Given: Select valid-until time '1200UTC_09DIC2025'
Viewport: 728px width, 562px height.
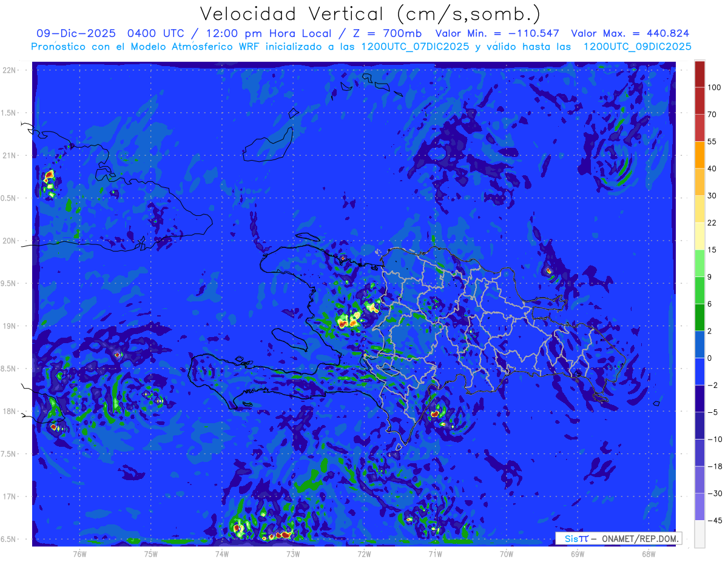Looking at the screenshot, I should click(637, 47).
